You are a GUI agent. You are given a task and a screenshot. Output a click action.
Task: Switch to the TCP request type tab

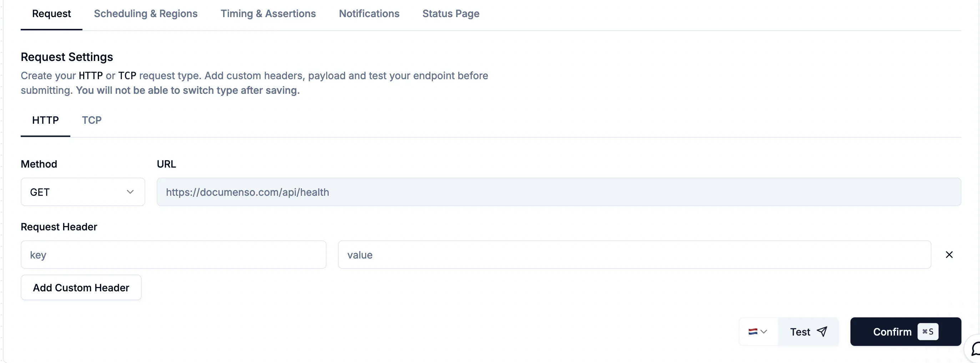click(91, 120)
